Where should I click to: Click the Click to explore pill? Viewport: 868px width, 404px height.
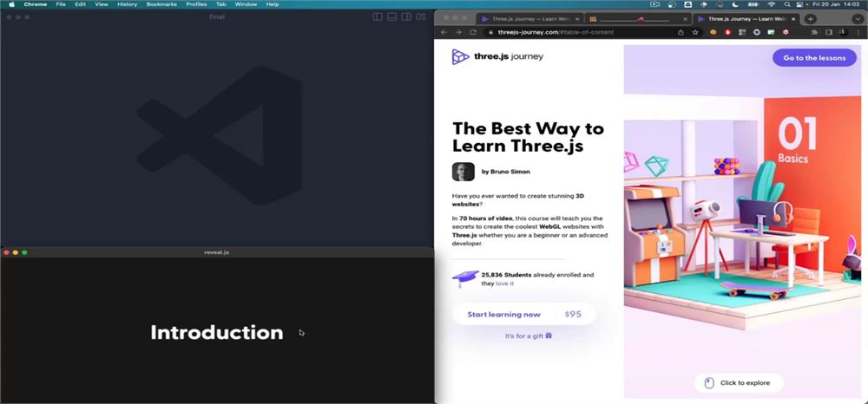[x=739, y=382]
